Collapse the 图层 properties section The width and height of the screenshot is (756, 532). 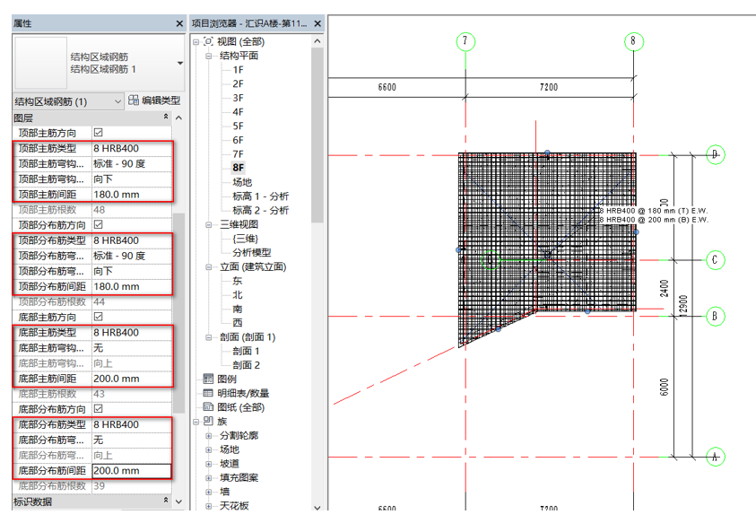[x=165, y=118]
